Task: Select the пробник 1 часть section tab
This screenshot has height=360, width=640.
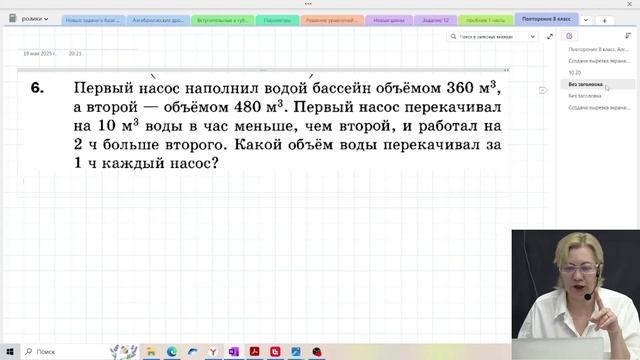Action: point(485,20)
